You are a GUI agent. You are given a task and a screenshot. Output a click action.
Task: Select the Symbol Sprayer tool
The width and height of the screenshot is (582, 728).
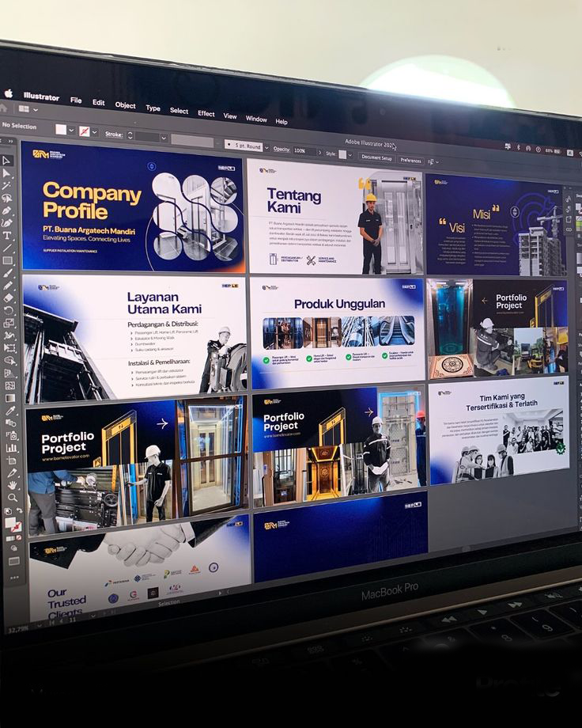[x=10, y=435]
